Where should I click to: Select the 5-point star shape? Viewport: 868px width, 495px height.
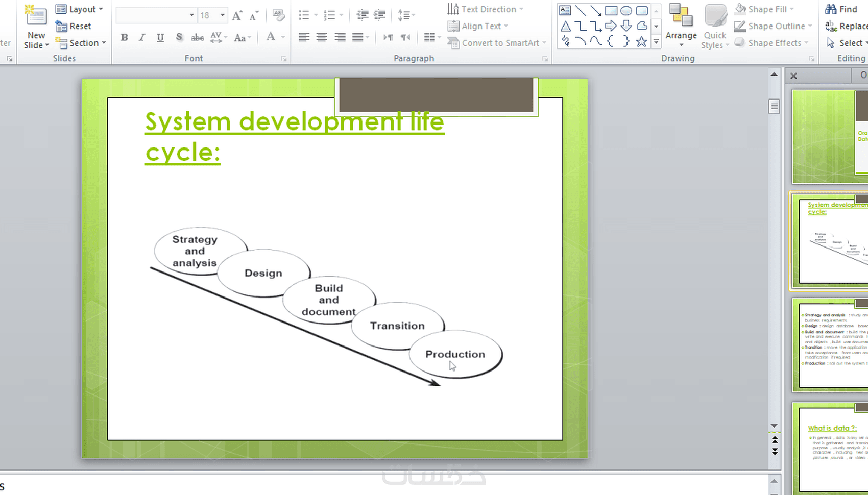click(641, 42)
